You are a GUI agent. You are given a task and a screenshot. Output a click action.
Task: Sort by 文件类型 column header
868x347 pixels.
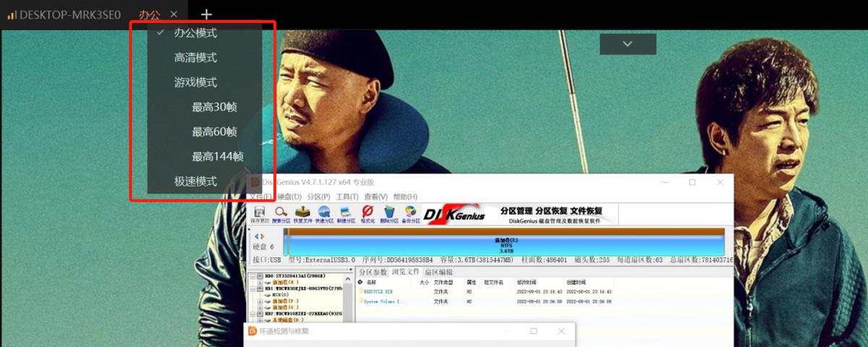click(x=443, y=282)
